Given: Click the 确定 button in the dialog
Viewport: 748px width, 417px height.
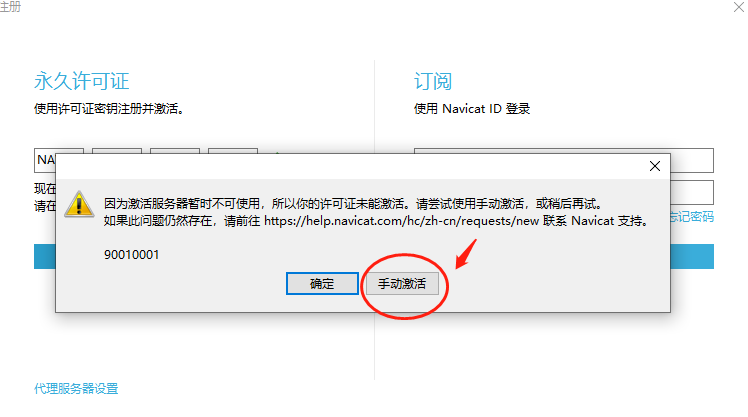Looking at the screenshot, I should coord(322,283).
